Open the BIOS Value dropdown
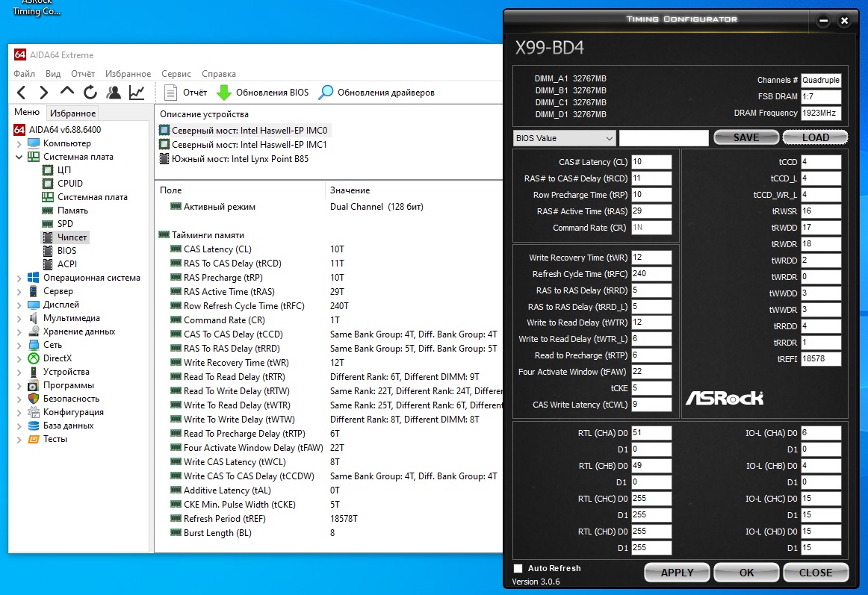 (x=564, y=138)
